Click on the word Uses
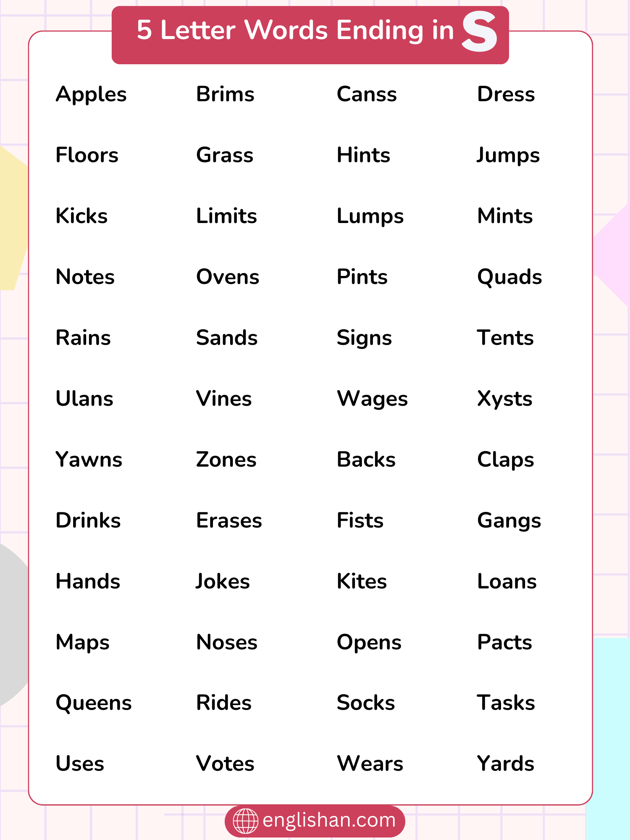This screenshot has height=840, width=630. pyautogui.click(x=80, y=764)
